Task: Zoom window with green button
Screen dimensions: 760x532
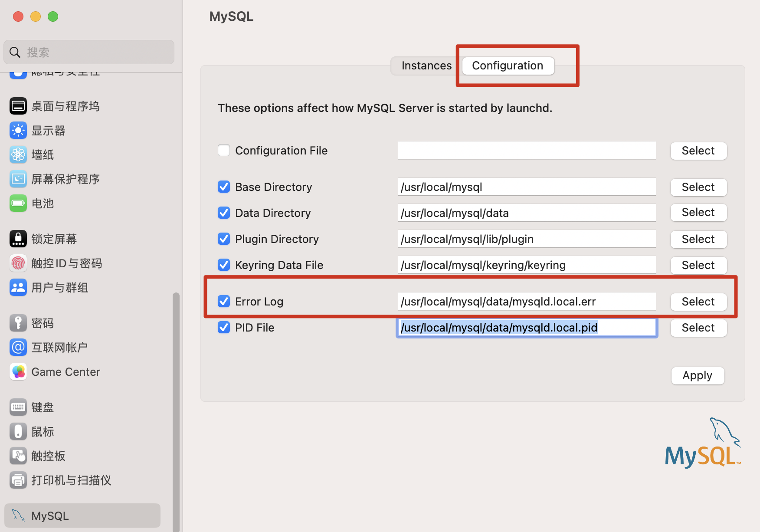Action: click(x=53, y=16)
